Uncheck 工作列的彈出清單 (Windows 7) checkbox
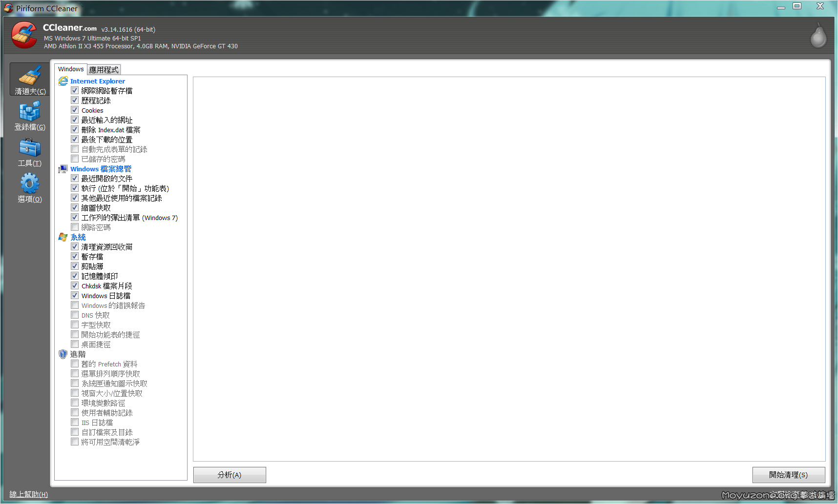This screenshot has width=838, height=504. click(75, 217)
